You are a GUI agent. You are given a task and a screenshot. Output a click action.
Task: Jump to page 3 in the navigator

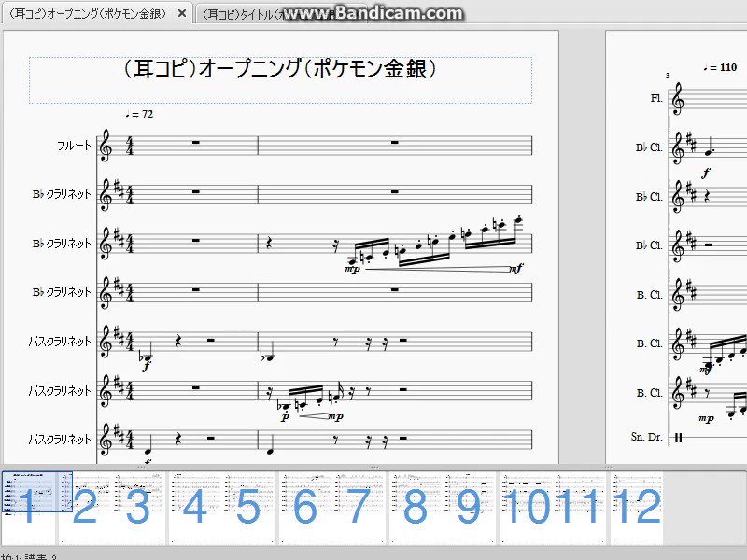(138, 507)
